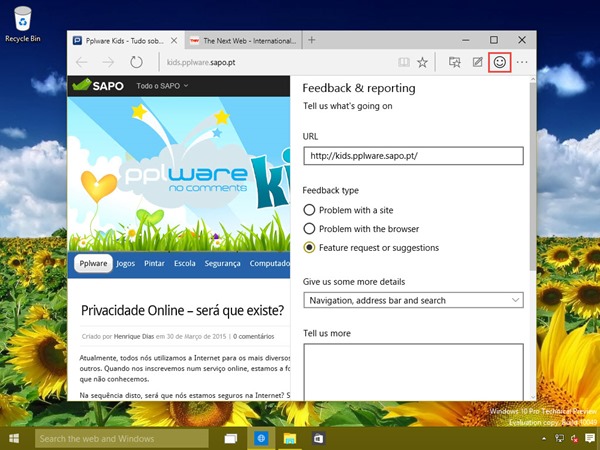The image size is (600, 450).
Task: Open the Jogos nav menu item
Action: tap(126, 263)
